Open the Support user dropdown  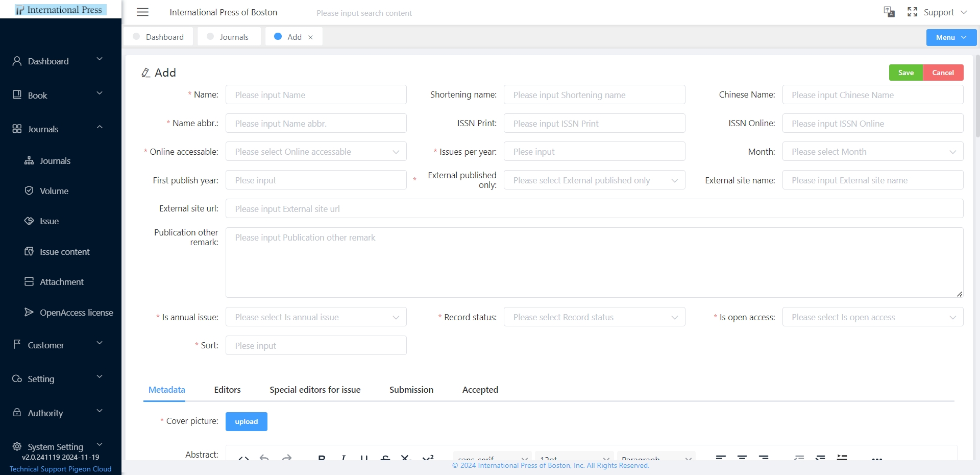[945, 12]
